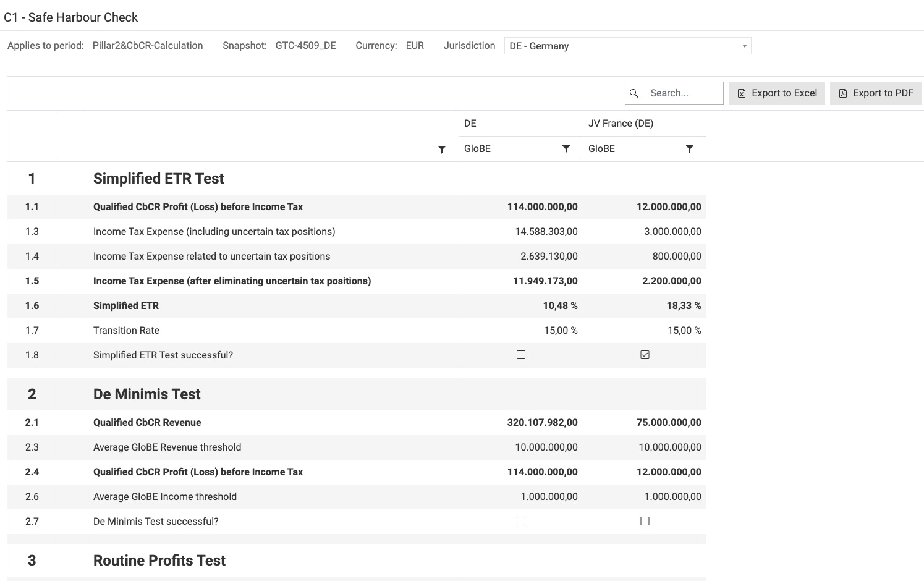This screenshot has width=924, height=581.
Task: Click the filter icon in JV France GloBE column
Action: coord(690,149)
